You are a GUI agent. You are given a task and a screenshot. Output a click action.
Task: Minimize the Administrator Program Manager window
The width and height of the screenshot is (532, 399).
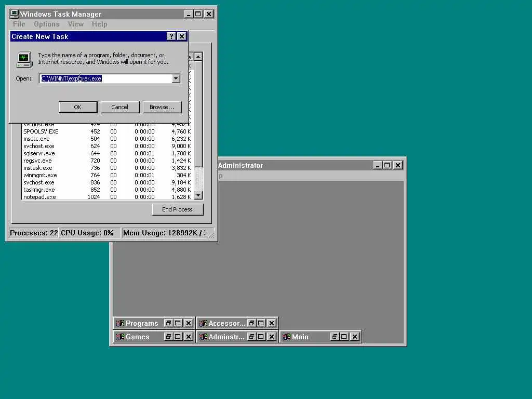pyautogui.click(x=378, y=165)
